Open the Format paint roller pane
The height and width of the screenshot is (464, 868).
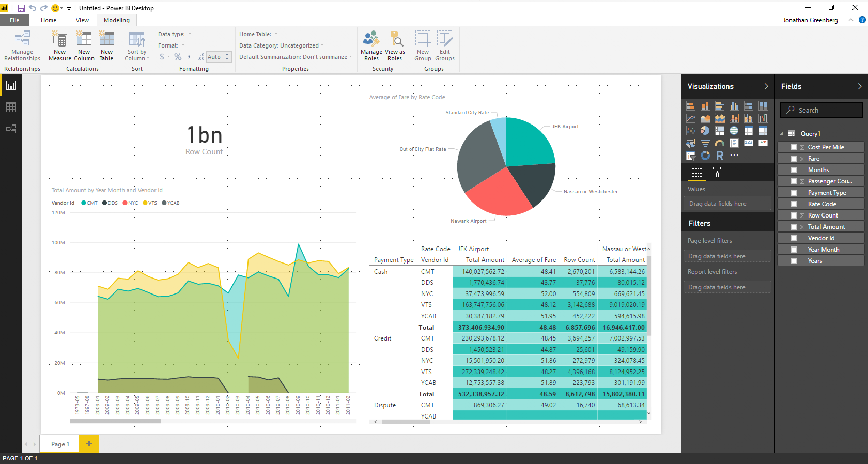[x=717, y=172]
